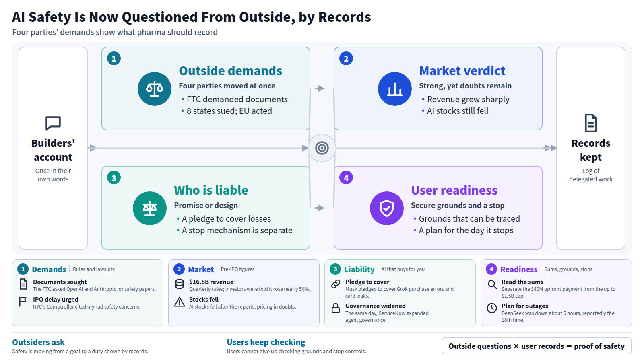Click the proof of safety formula box
The width and height of the screenshot is (644, 362).
537,346
